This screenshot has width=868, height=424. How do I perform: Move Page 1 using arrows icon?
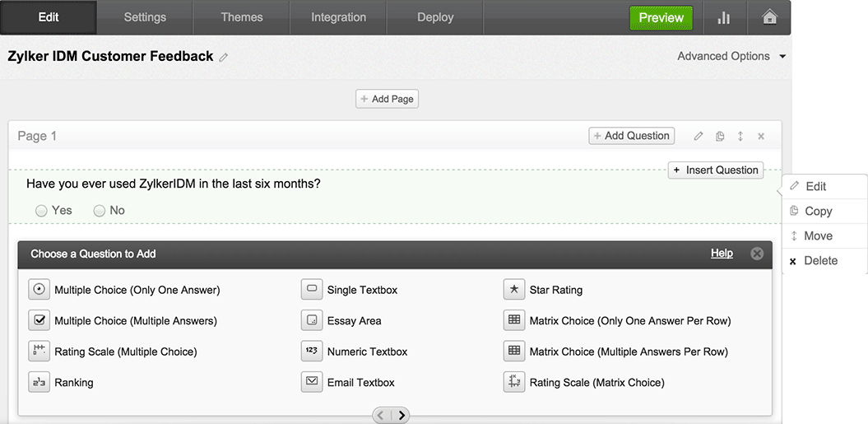(x=740, y=136)
